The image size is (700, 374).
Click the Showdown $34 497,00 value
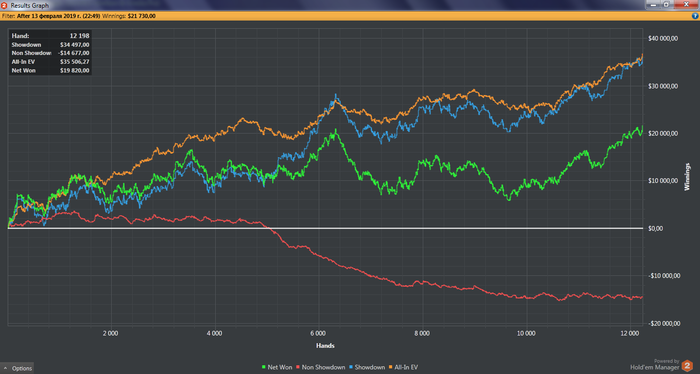coord(75,45)
